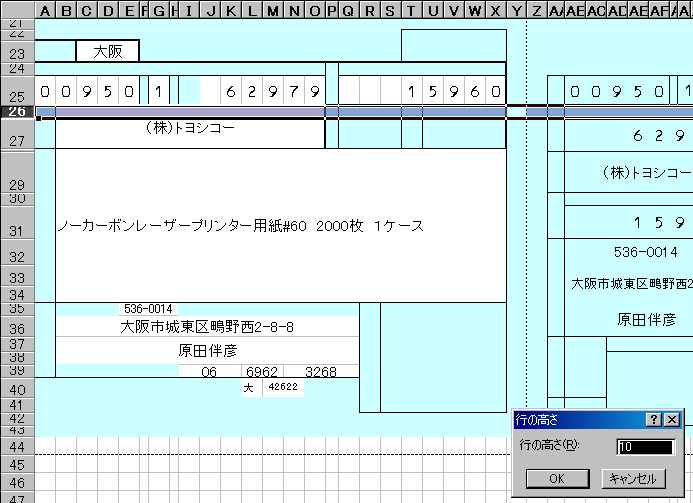Select column A header
The width and height of the screenshot is (693, 503).
[x=45, y=11]
